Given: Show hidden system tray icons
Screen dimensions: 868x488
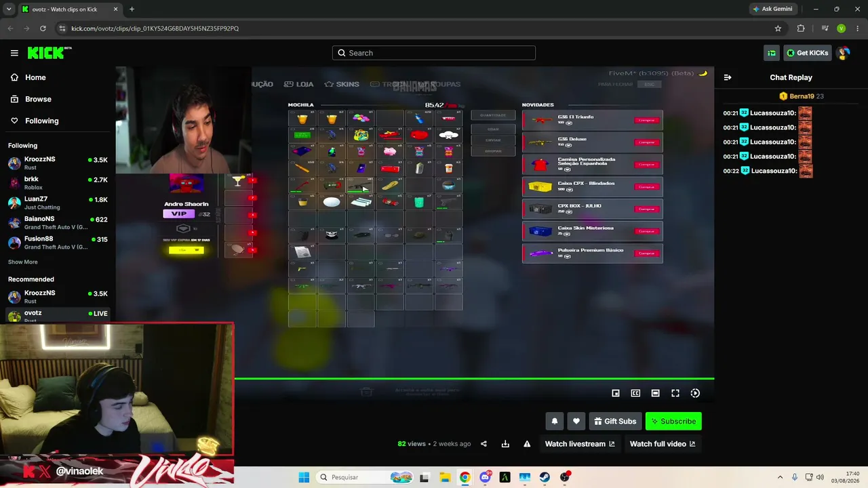Looking at the screenshot, I should click(x=780, y=477).
